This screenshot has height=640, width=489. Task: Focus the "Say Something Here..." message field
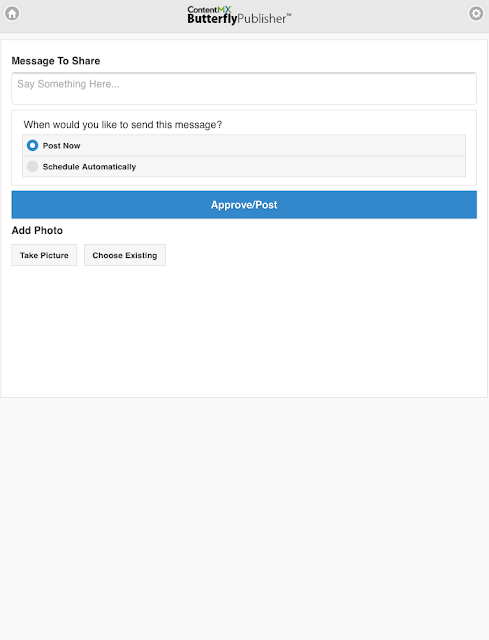click(x=244, y=89)
